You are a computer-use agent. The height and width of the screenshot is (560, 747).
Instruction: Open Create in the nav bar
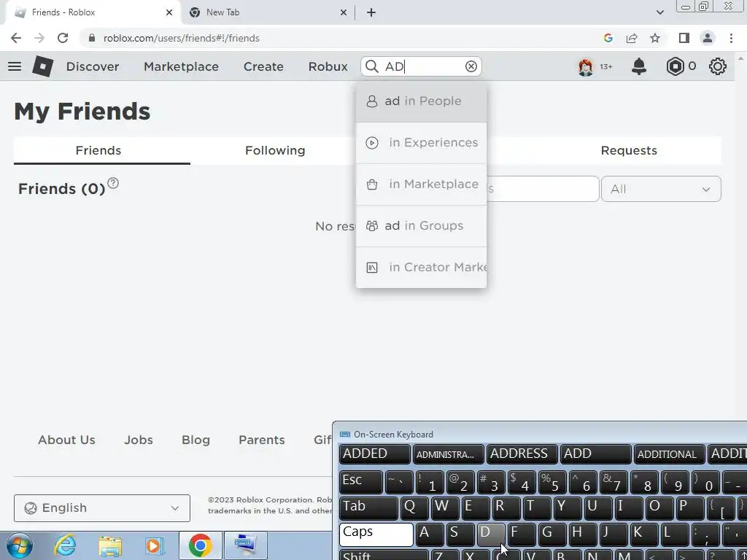click(x=263, y=66)
